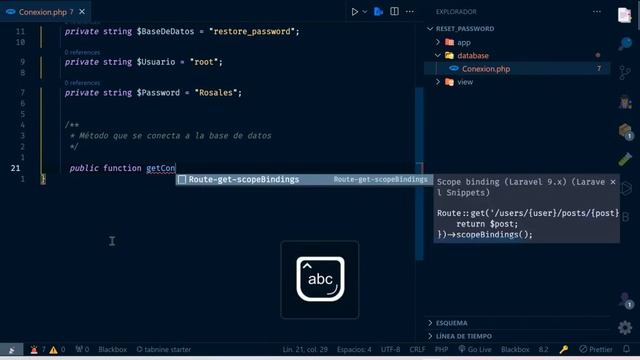The width and height of the screenshot is (640, 360).
Task: Click left Blackbox status bar item
Action: pos(112,349)
